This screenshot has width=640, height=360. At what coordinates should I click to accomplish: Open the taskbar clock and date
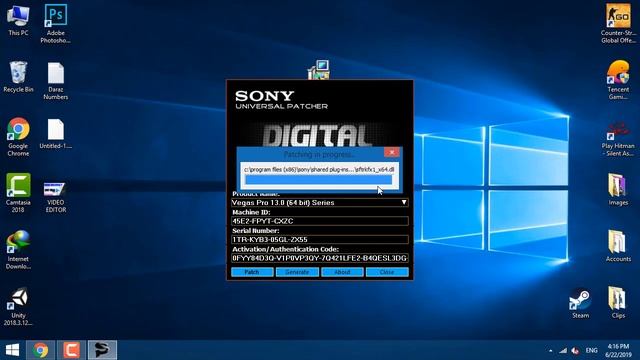click(x=618, y=350)
